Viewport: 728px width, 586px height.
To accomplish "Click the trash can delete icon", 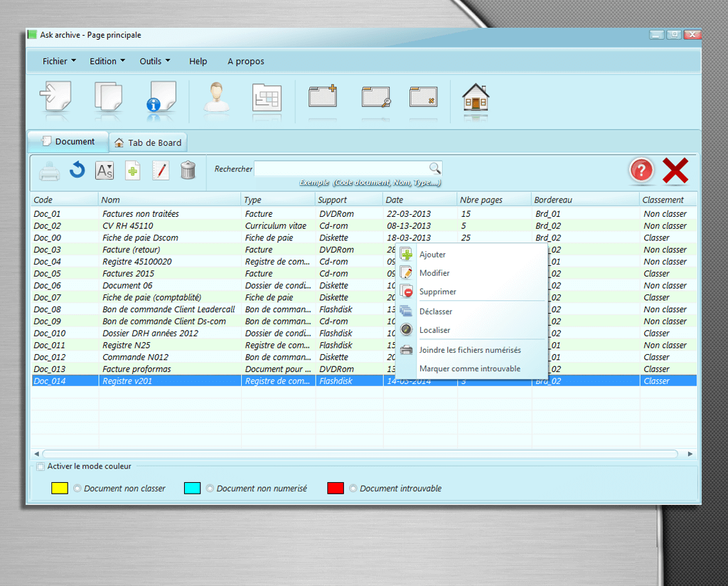I will pyautogui.click(x=188, y=170).
